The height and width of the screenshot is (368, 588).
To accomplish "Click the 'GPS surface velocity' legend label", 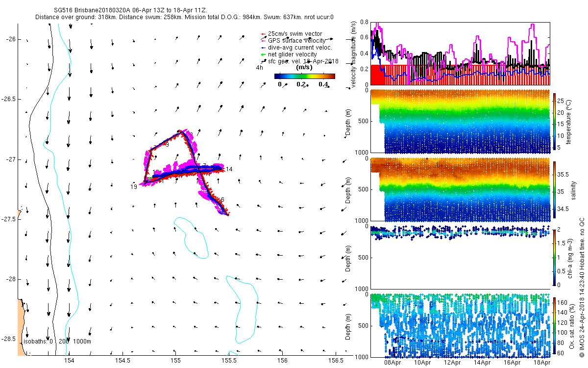I will point(297,40).
